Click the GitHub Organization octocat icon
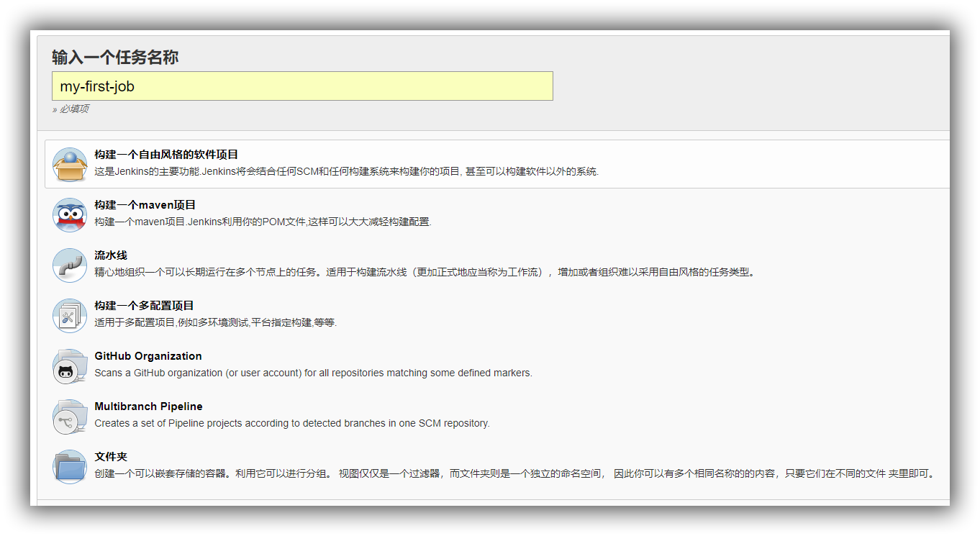The image size is (980, 536). (x=70, y=366)
